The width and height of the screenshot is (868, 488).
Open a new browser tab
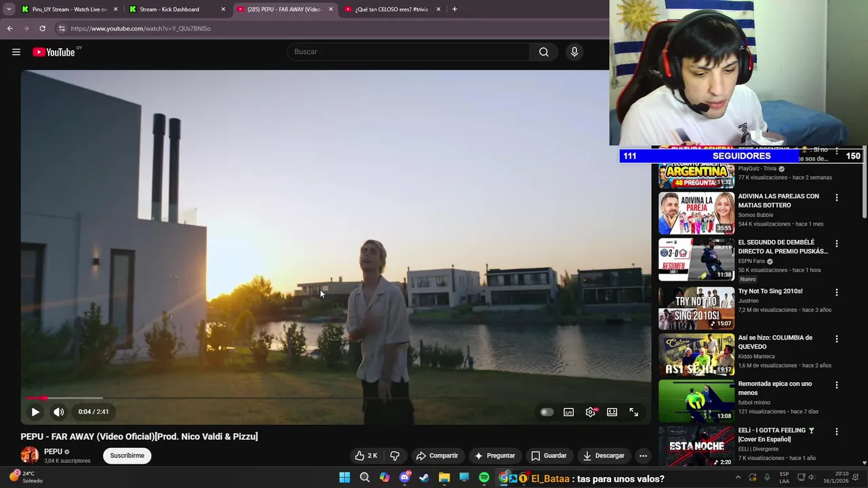(x=454, y=9)
